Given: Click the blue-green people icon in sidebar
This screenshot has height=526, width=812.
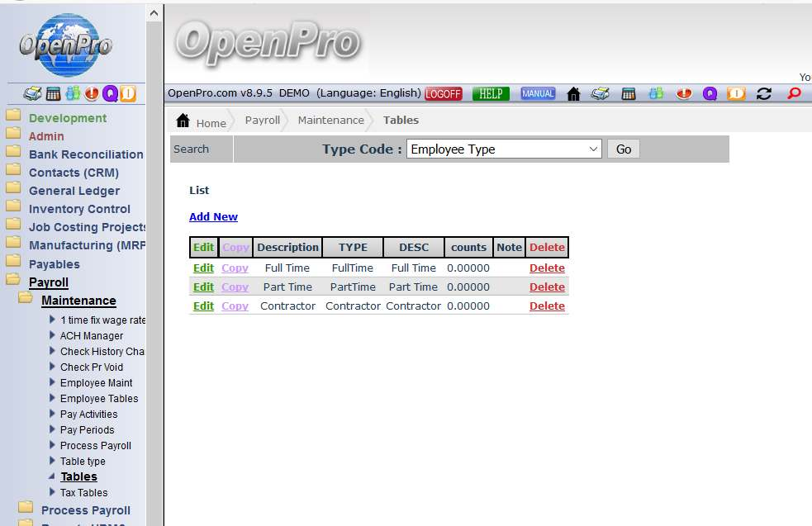Looking at the screenshot, I should [x=72, y=94].
